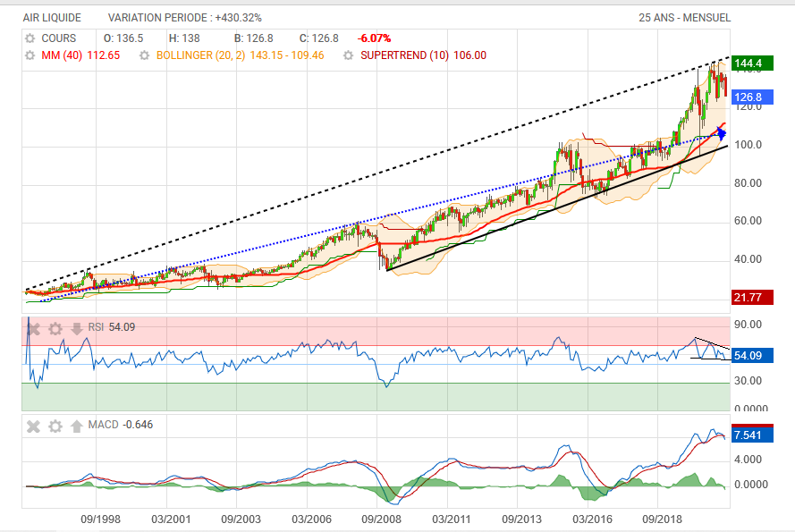
Task: Click the 09/2008 date label
Action: click(381, 519)
